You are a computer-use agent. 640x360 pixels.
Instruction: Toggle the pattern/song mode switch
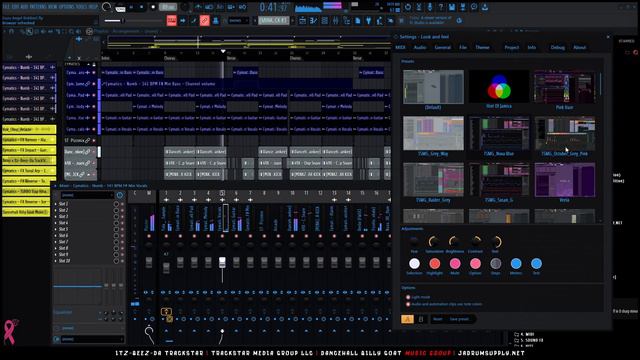[x=120, y=8]
